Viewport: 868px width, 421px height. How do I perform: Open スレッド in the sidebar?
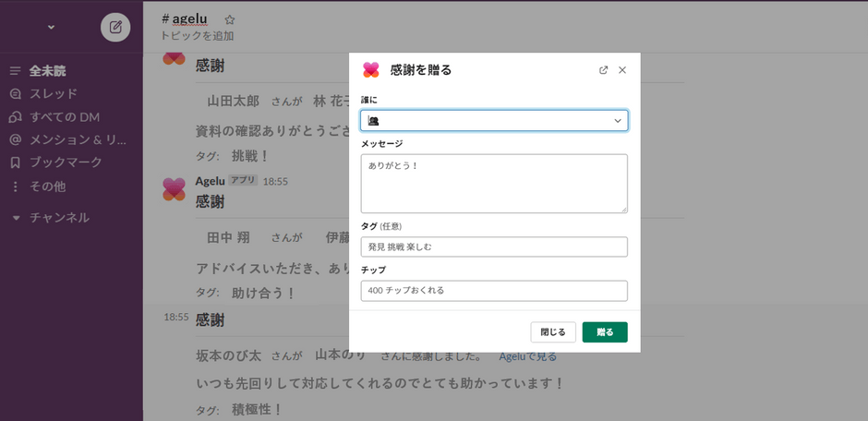tap(53, 94)
